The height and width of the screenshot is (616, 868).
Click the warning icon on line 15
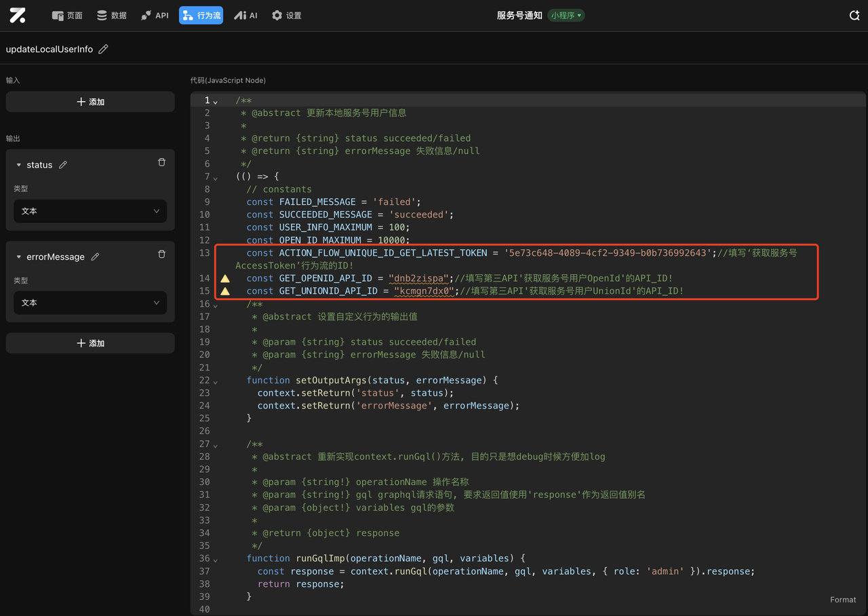(225, 291)
